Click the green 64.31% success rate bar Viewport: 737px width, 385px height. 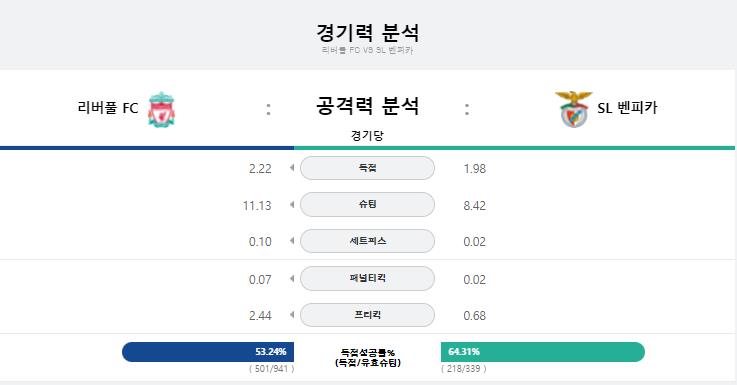coord(543,352)
